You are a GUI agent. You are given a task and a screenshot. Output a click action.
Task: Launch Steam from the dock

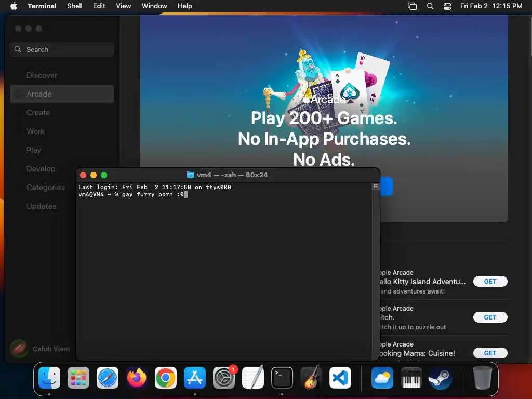441,378
